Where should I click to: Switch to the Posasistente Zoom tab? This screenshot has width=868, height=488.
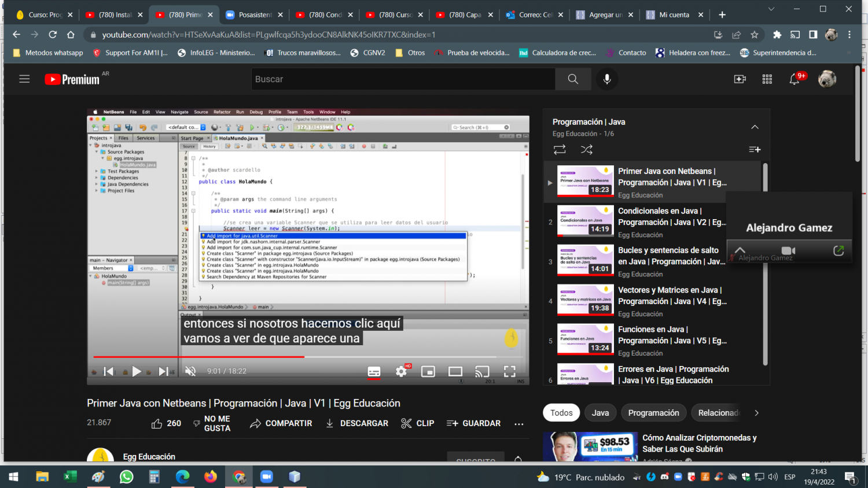[x=254, y=14]
